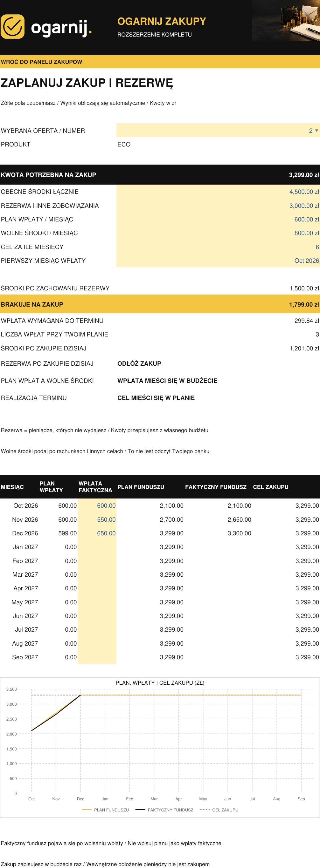Click the ECO product value

coord(124,145)
